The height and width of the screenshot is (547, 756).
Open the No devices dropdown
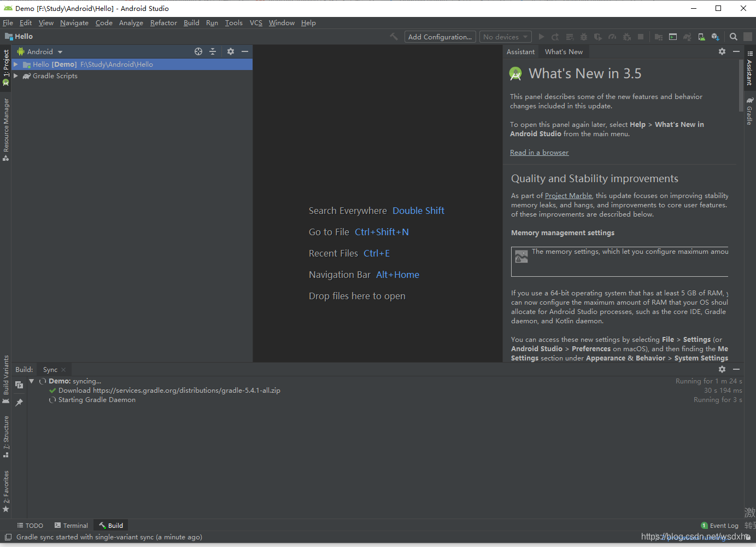point(506,37)
